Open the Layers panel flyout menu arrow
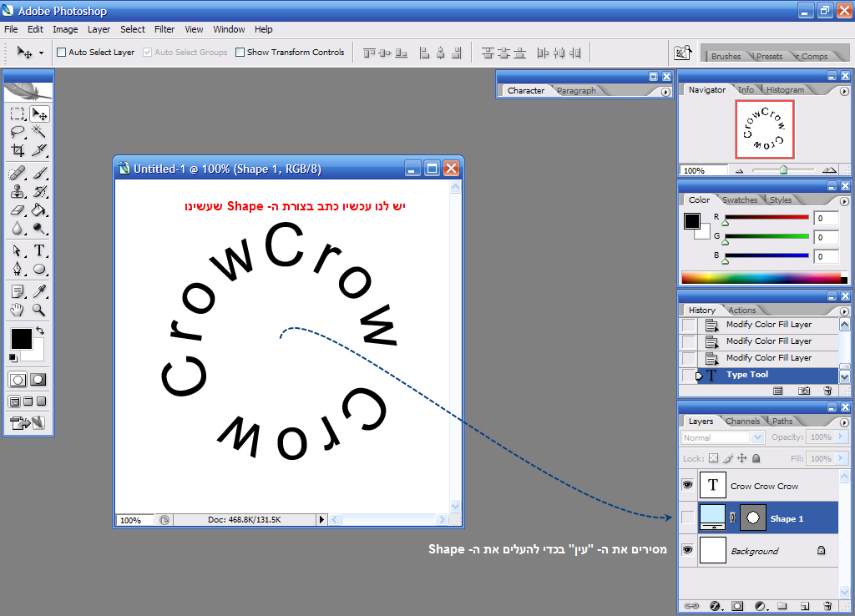The image size is (855, 616). 844,422
